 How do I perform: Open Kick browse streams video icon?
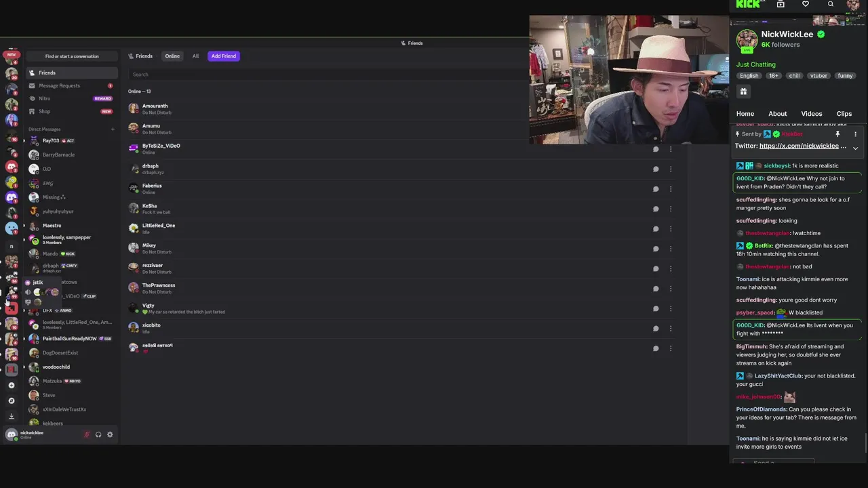781,4
